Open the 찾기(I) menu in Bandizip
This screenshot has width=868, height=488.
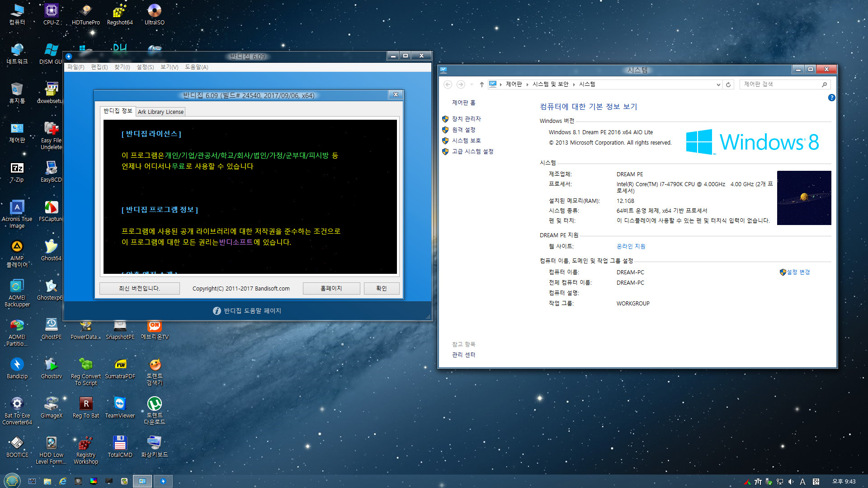[122, 67]
